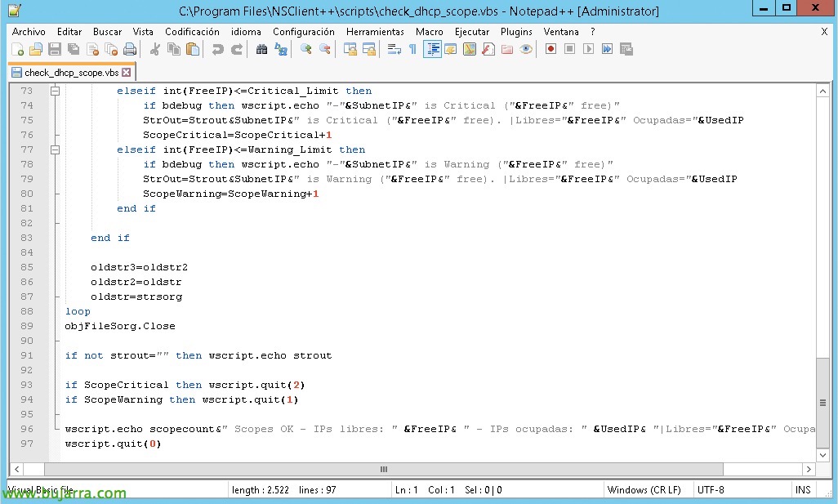
Task: Click the vertical scrollbar thumb
Action: tap(822, 404)
